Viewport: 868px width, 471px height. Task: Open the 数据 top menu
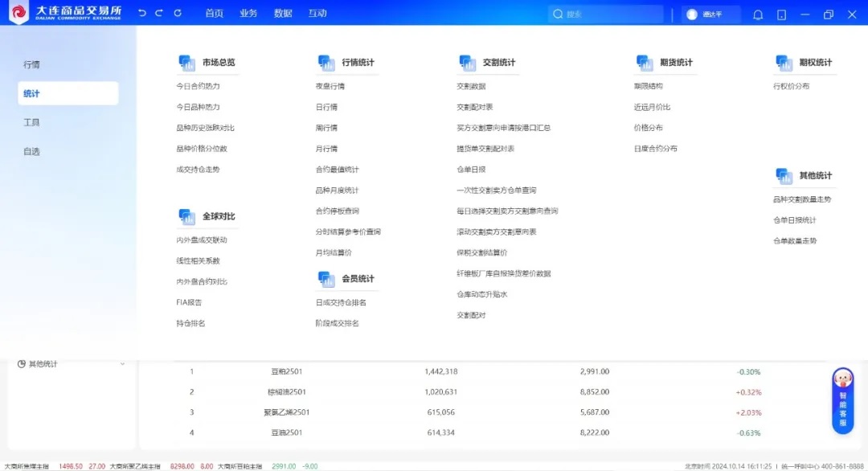pyautogui.click(x=283, y=14)
